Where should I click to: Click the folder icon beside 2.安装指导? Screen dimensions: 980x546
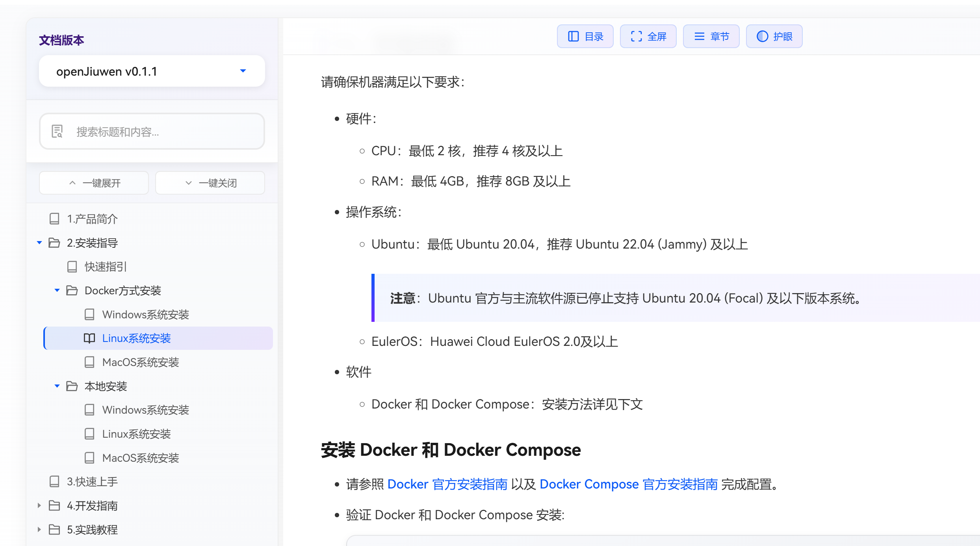[x=54, y=243]
